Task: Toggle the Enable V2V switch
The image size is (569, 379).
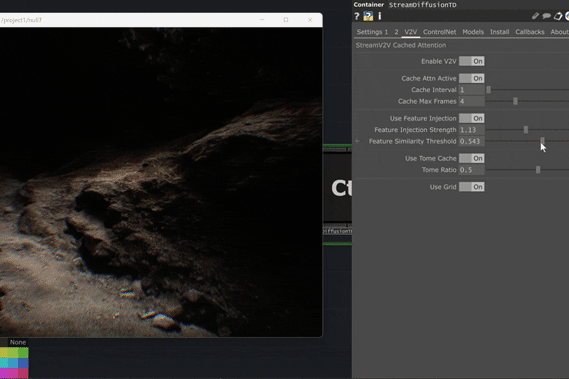Action: (x=471, y=61)
